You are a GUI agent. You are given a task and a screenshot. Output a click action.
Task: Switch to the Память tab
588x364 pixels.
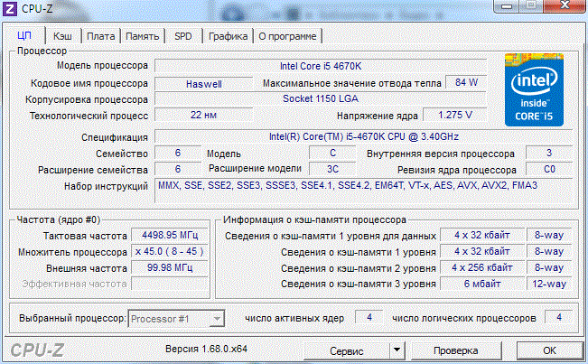click(x=142, y=36)
